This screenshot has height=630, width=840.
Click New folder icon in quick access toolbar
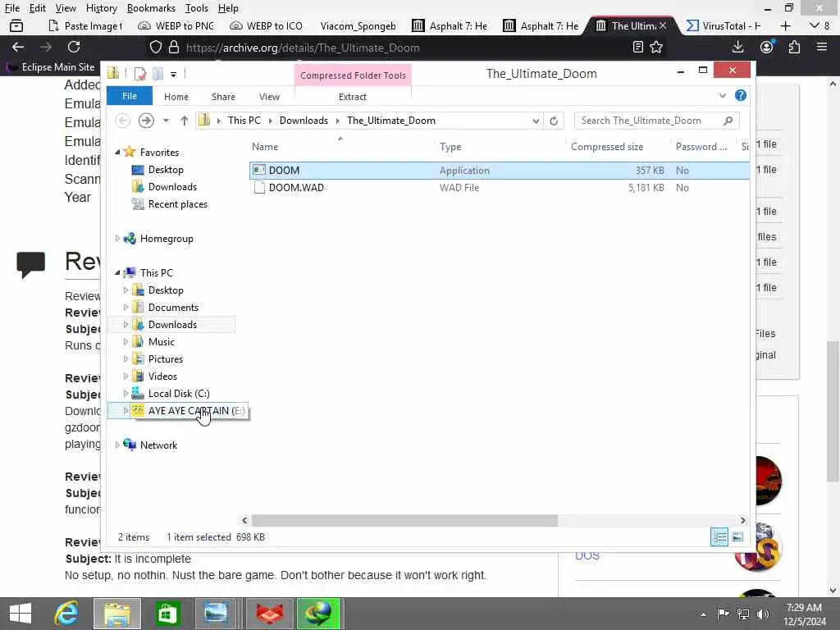tap(158, 73)
